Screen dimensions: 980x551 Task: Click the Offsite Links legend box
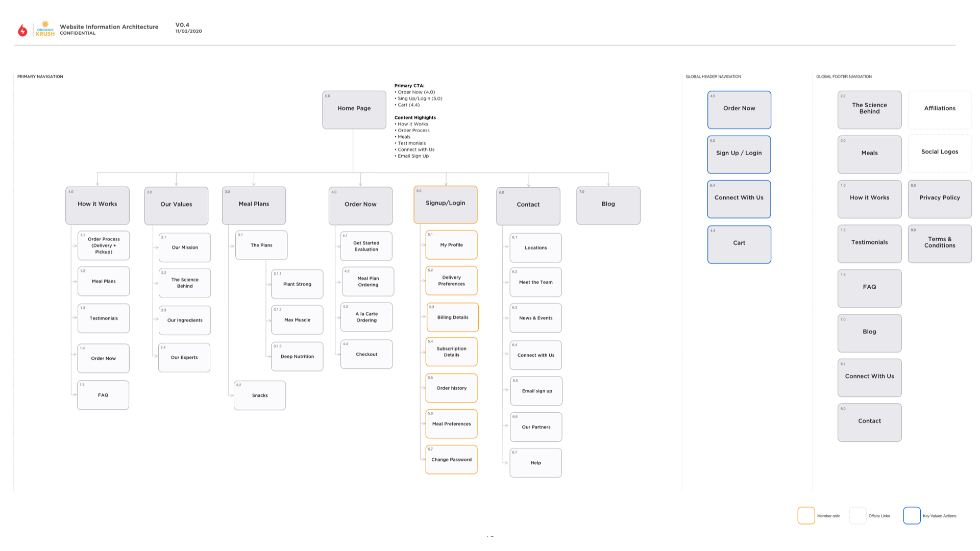tap(857, 515)
